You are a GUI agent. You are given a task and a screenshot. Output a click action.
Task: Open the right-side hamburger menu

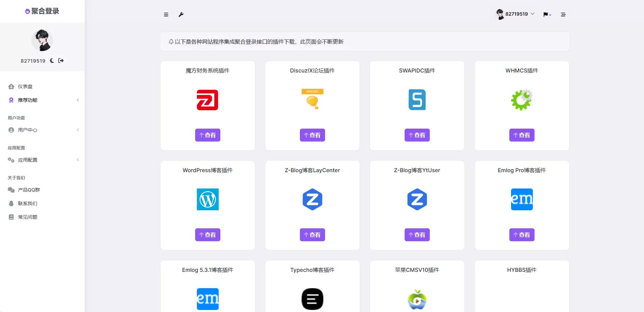pos(563,15)
